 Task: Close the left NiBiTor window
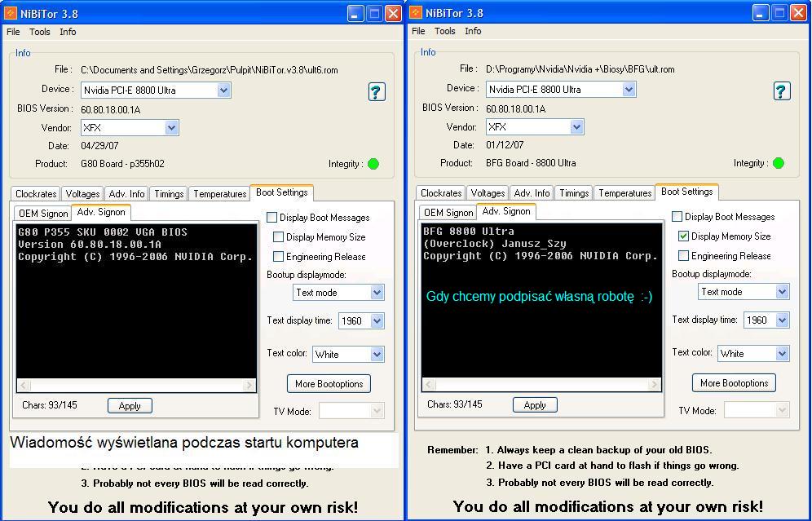click(394, 14)
